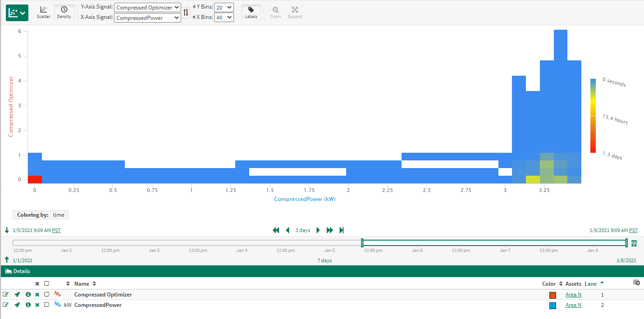
Task: Open info for CompressedPower signal
Action: (28, 305)
